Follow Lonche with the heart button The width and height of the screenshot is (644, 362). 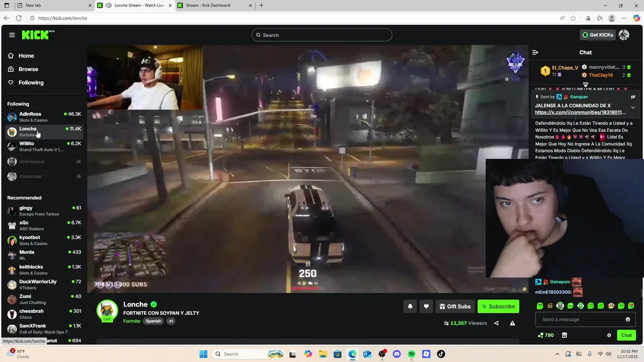(x=426, y=306)
